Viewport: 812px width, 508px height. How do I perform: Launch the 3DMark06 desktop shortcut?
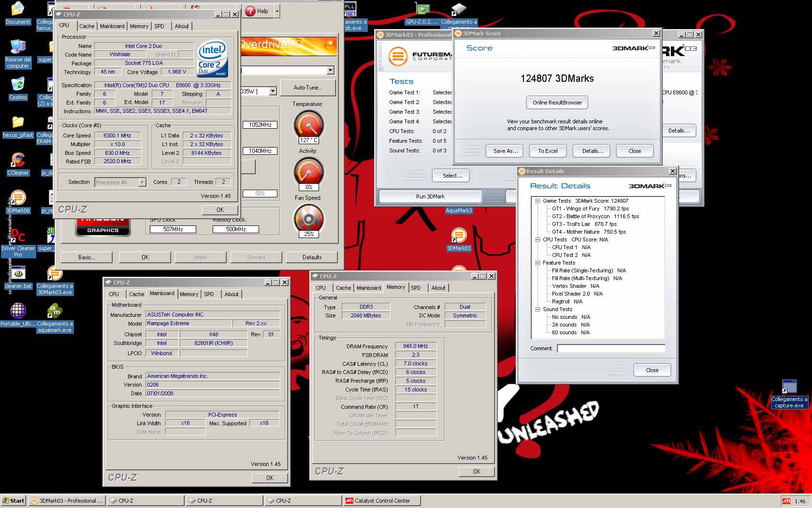pos(18,197)
